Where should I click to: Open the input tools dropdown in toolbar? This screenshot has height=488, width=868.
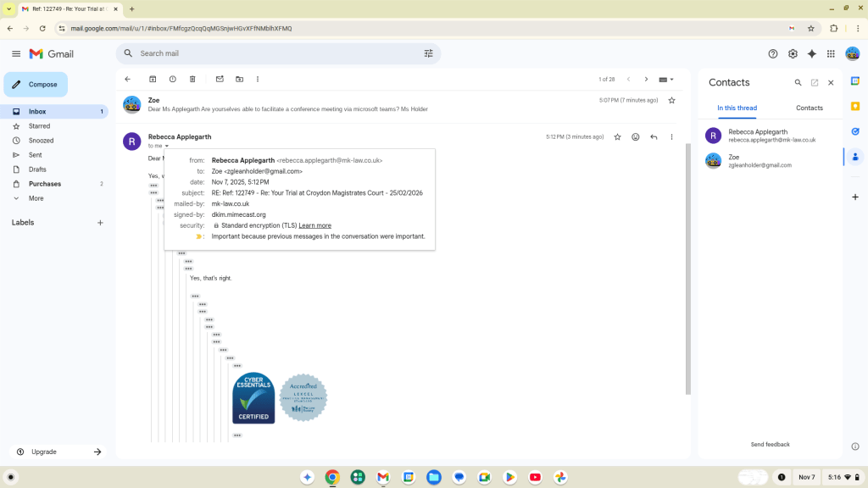tap(667, 79)
